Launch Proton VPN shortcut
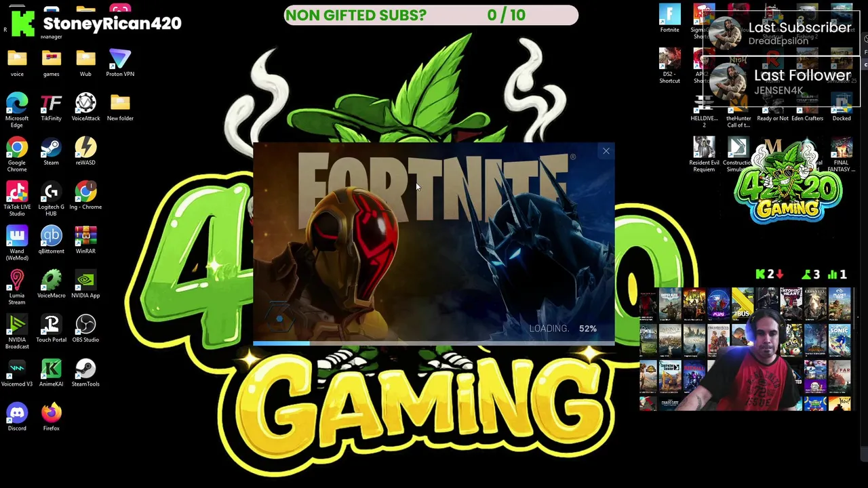The width and height of the screenshot is (868, 488). (x=120, y=63)
